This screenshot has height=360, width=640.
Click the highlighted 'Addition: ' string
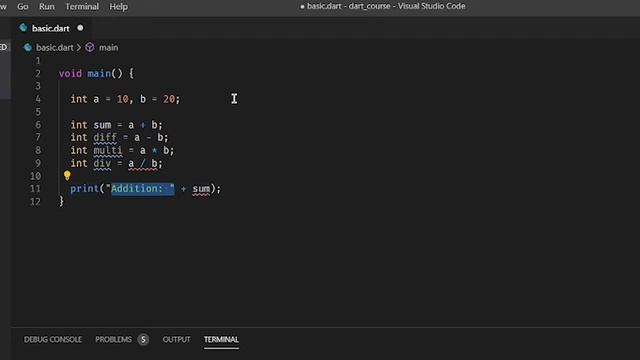pos(143,189)
